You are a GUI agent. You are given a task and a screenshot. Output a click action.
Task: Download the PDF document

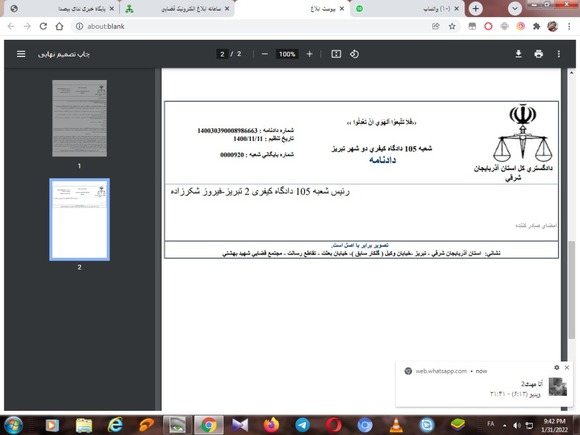518,54
